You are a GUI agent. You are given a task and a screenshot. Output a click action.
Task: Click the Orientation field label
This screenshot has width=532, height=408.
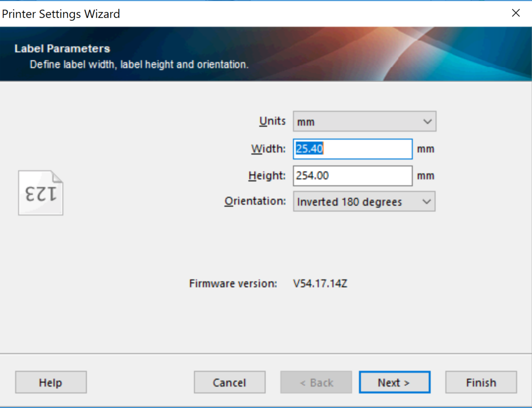pos(255,201)
